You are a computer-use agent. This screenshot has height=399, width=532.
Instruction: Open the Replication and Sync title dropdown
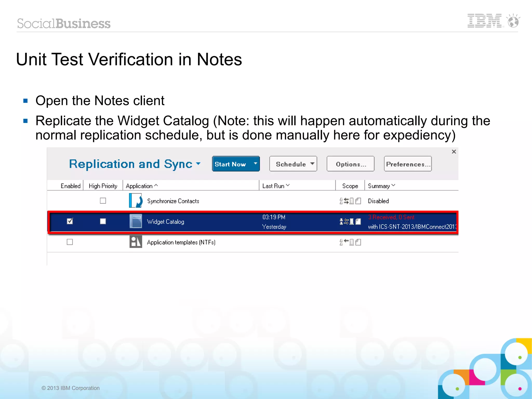pyautogui.click(x=198, y=164)
